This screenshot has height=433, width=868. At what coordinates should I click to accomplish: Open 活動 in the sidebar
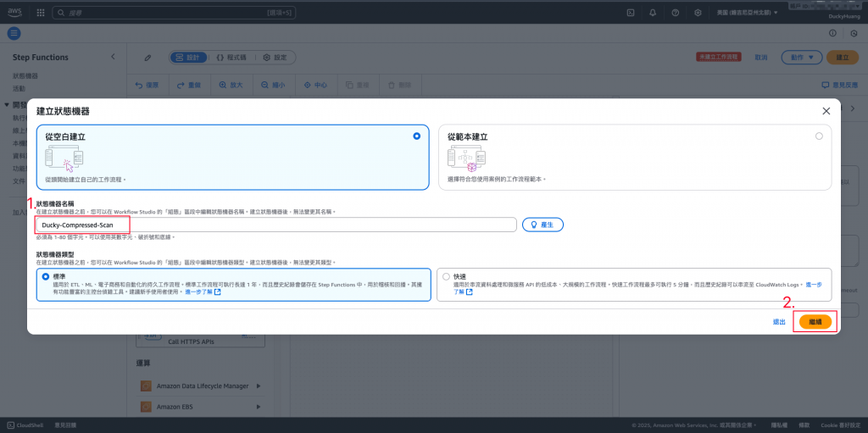pyautogui.click(x=19, y=88)
